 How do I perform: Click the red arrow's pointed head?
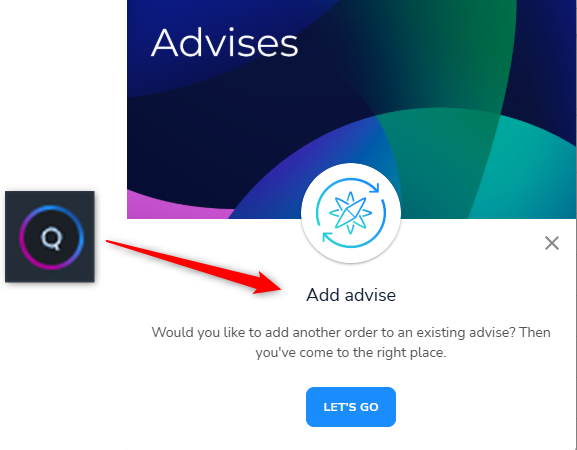[269, 284]
